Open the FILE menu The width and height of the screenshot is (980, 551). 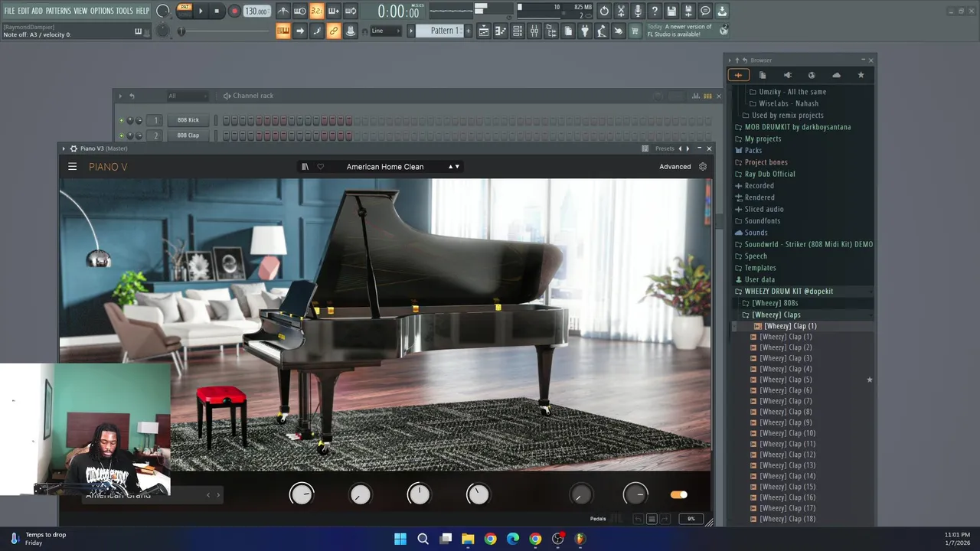click(9, 11)
